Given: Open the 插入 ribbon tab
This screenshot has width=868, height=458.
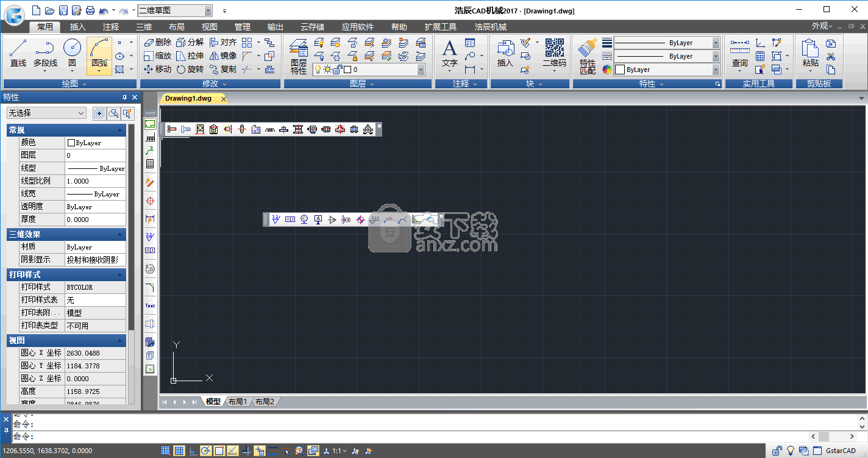Looking at the screenshot, I should (x=78, y=27).
